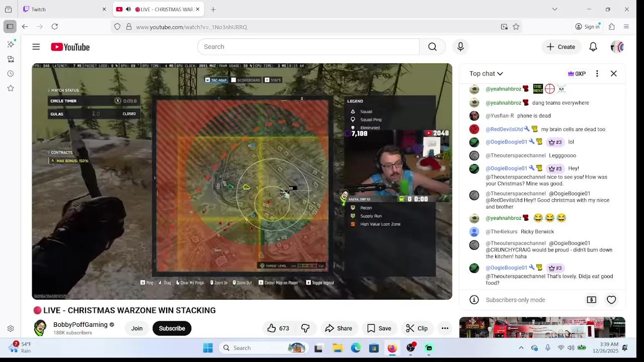Click into the YouTube search field
Image resolution: width=644 pixels, height=362 pixels.
[x=308, y=47]
